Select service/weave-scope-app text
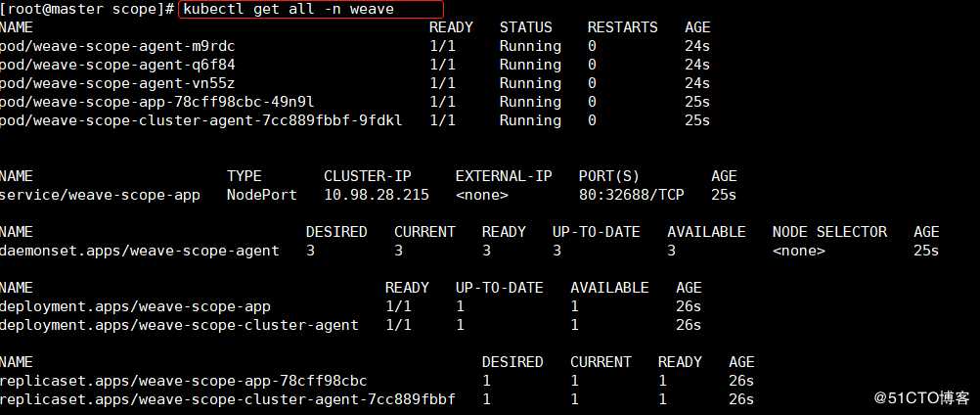This screenshot has width=980, height=415. pos(100,195)
